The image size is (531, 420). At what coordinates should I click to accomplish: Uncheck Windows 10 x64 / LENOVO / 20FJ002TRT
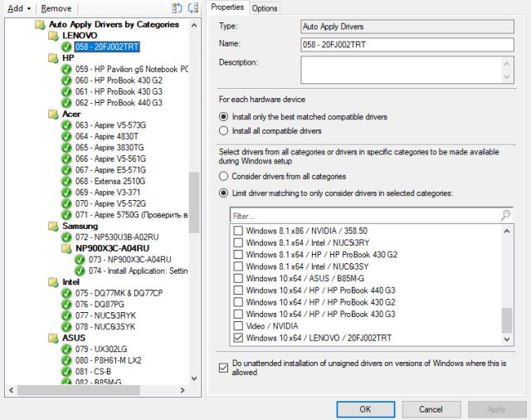coord(238,338)
